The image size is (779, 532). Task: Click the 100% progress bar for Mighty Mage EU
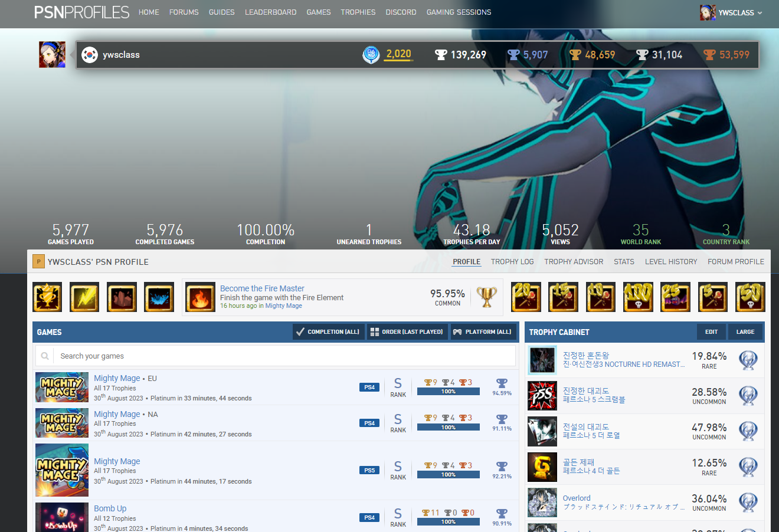pos(449,392)
